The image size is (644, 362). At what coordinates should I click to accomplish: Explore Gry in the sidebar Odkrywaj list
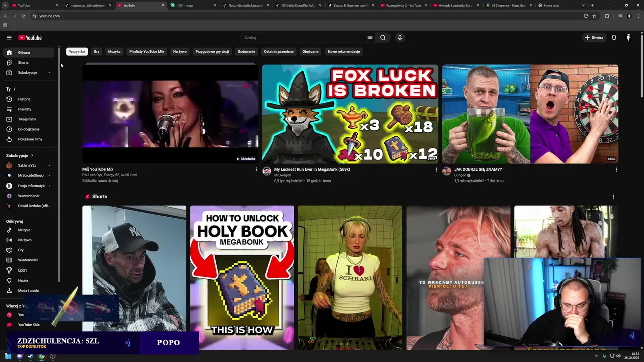pyautogui.click(x=28, y=250)
